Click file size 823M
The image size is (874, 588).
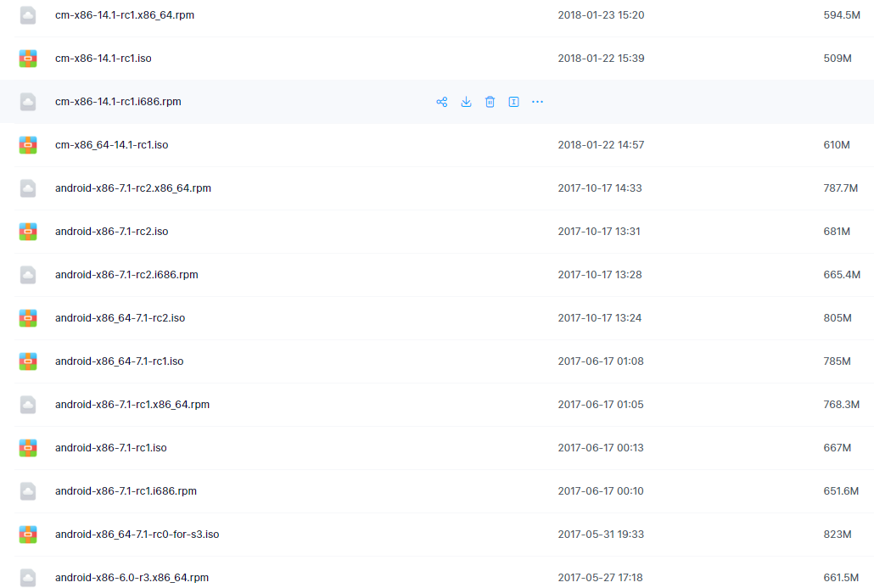838,535
